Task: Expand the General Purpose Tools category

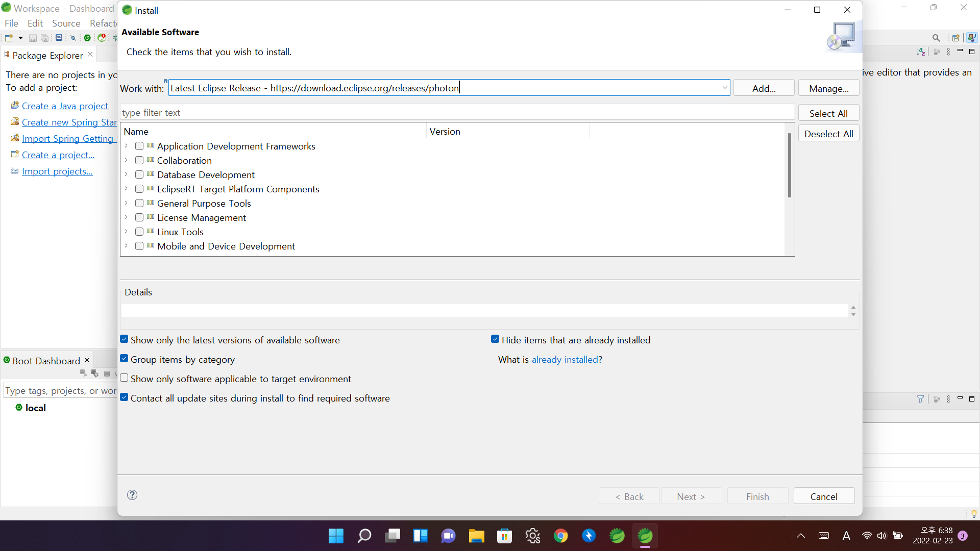Action: 126,203
